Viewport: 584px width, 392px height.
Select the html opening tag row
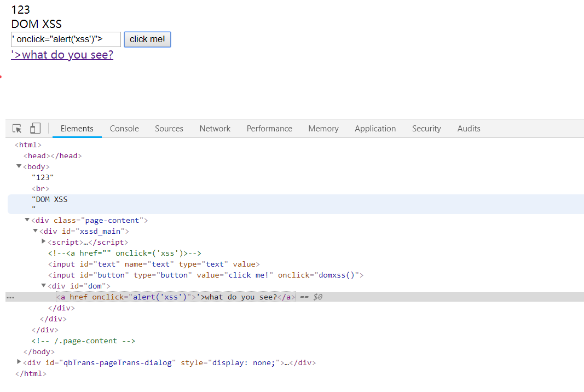click(28, 145)
